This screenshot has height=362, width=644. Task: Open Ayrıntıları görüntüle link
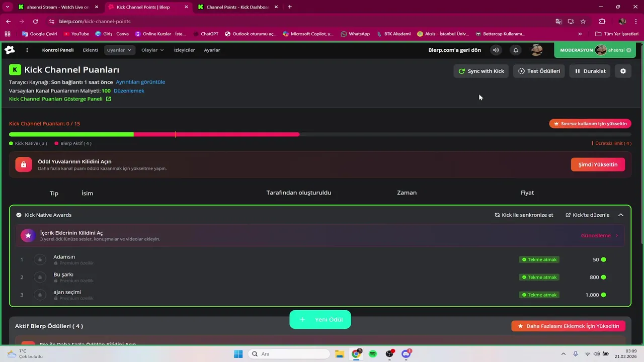click(140, 82)
